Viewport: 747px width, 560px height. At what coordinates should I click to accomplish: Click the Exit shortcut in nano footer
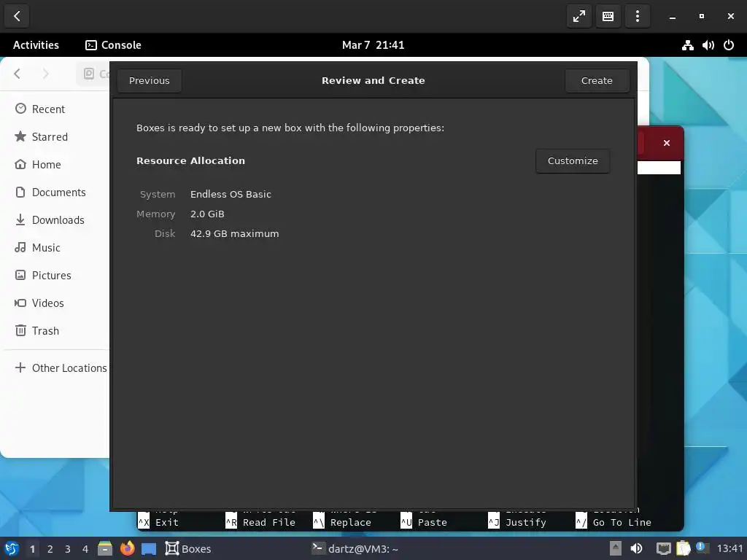[x=158, y=522]
